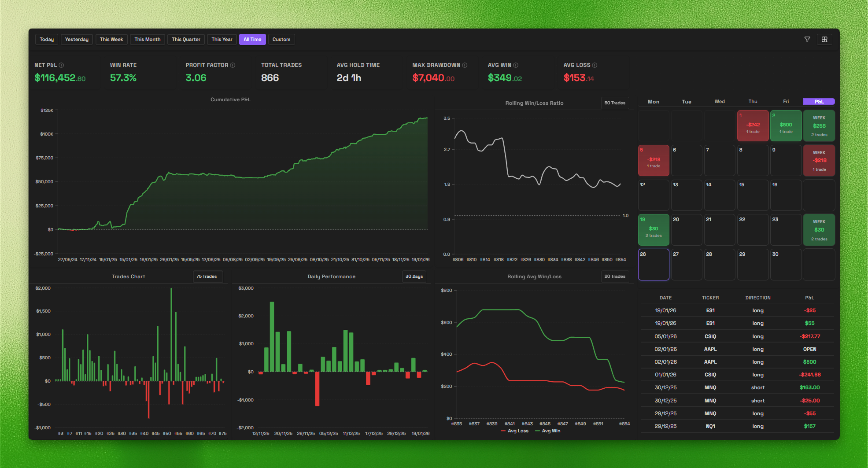Click info icon next to AVG LOSS

(x=595, y=65)
